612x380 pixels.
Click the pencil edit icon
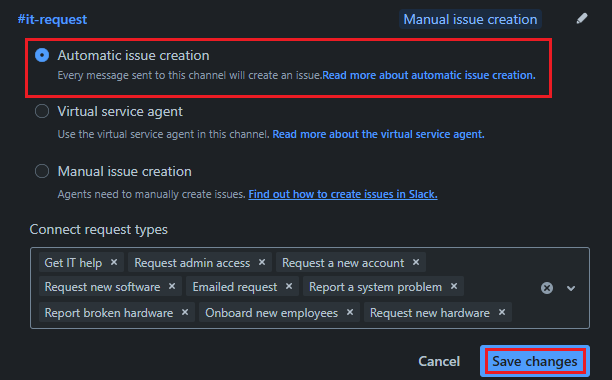coord(582,18)
